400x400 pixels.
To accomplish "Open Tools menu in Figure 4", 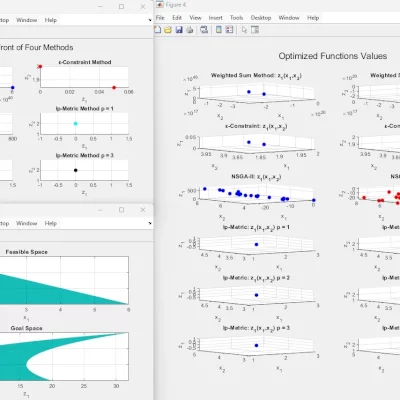I will (x=236, y=18).
